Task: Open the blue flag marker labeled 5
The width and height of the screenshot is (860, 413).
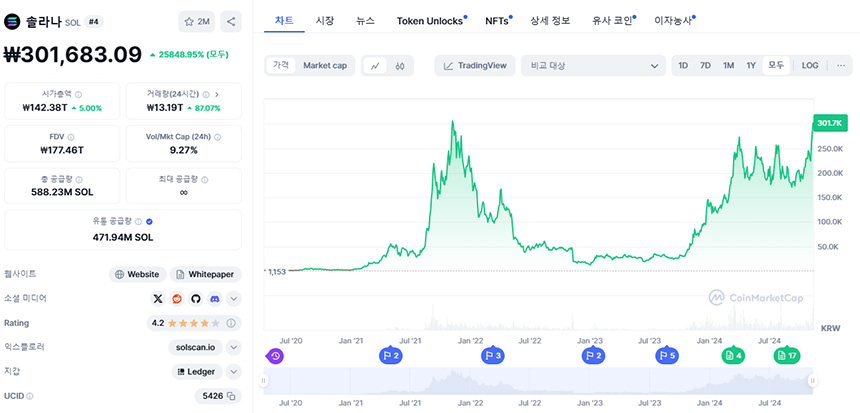Action: [x=667, y=356]
